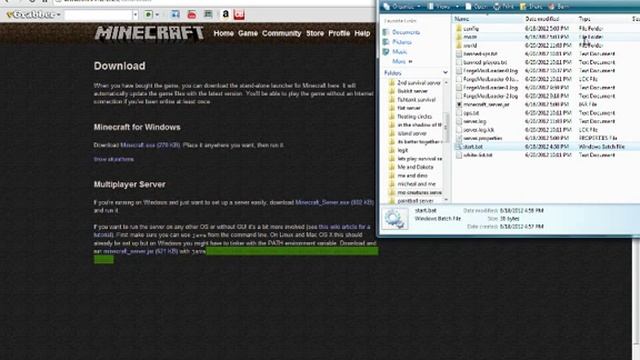Select the white-list.txt file
Viewport: 640px width, 360px height.
(x=474, y=155)
